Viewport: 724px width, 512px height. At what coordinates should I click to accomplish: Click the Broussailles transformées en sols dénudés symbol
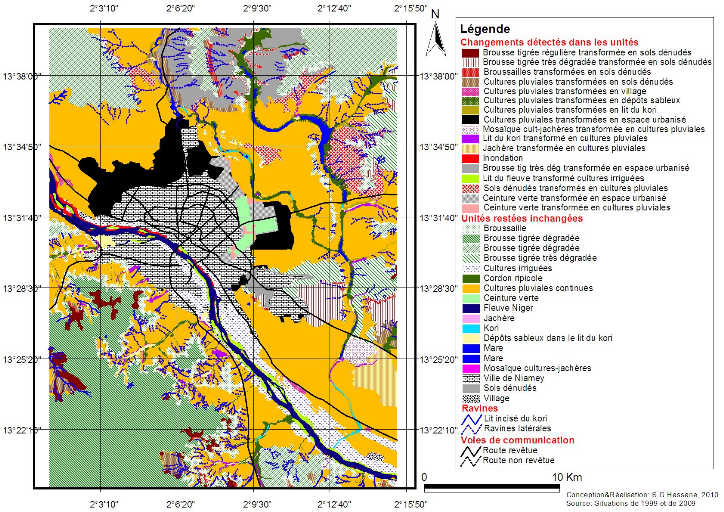[471, 72]
